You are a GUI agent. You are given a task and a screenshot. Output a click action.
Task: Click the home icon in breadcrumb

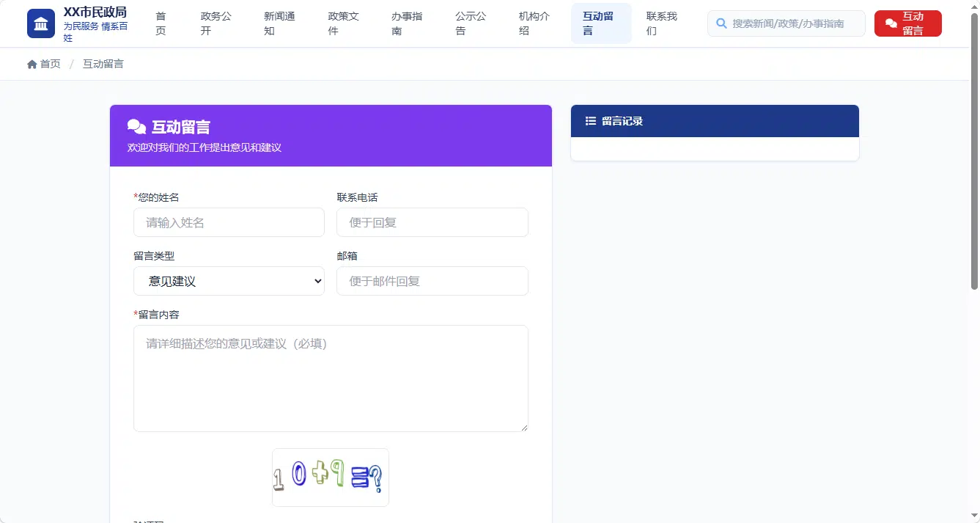click(x=32, y=65)
